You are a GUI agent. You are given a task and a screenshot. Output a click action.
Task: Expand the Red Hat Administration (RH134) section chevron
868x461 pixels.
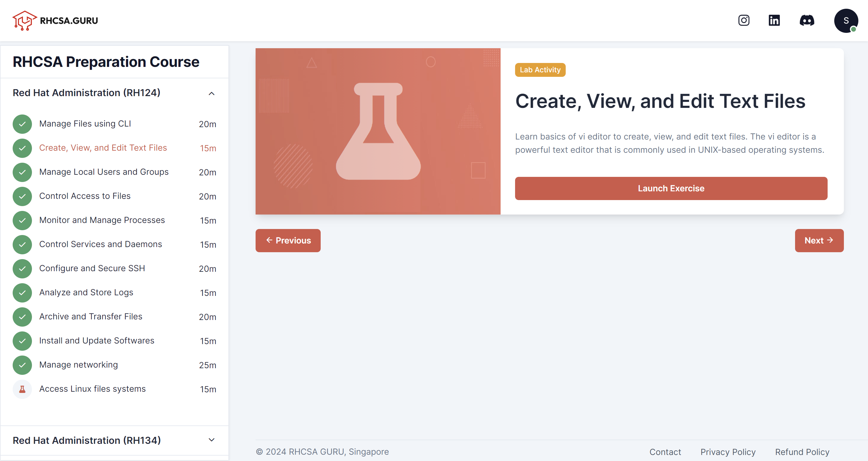(212, 440)
